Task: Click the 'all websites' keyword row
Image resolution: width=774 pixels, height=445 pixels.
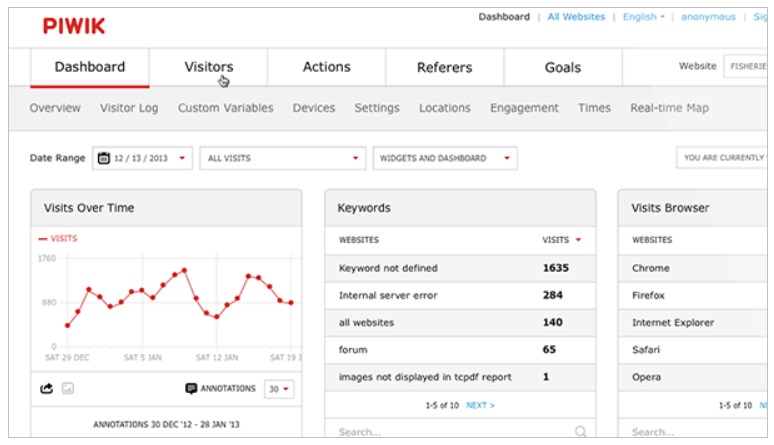Action: (x=460, y=323)
